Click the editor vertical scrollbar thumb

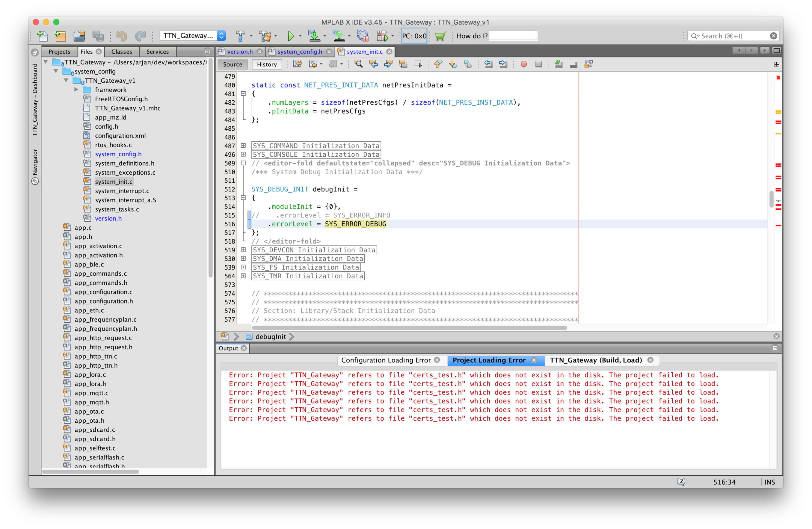[771, 199]
